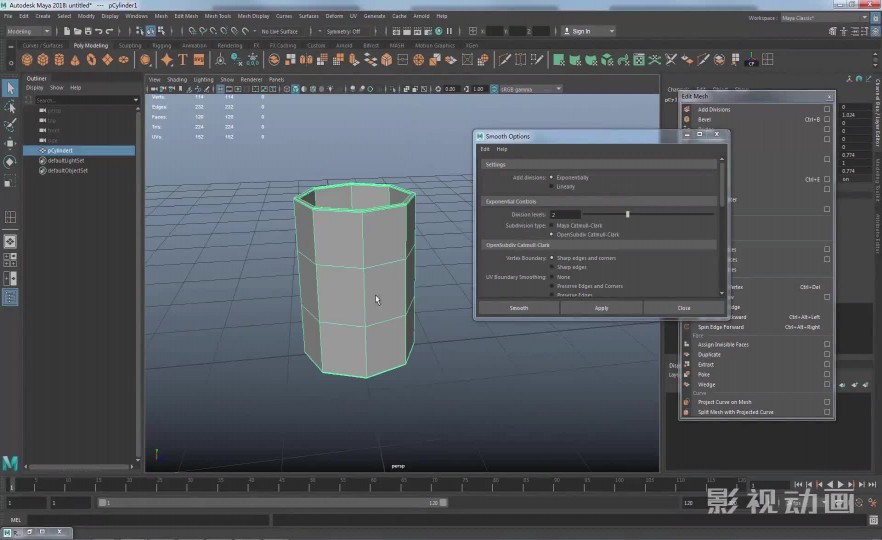Image resolution: width=882 pixels, height=540 pixels.
Task: Collapse the OpenSubdiv Catmull-Clark section
Action: pyautogui.click(x=599, y=245)
